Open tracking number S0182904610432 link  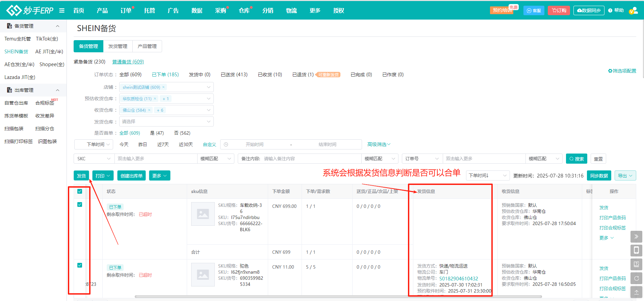pos(459,279)
